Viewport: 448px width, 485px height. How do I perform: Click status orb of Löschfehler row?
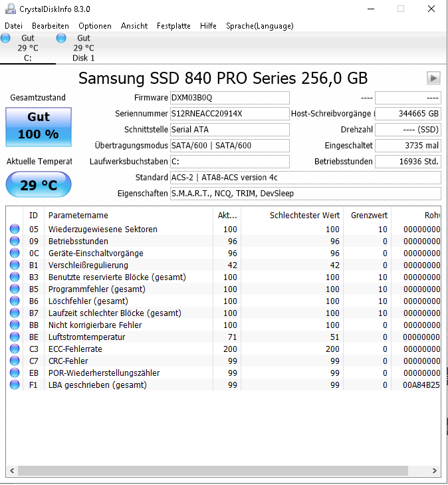click(x=15, y=301)
